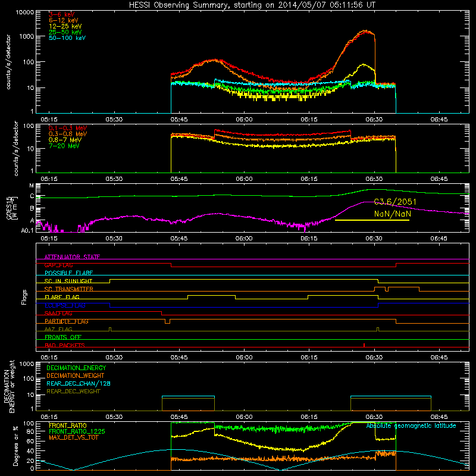Select the ECLIPSE_FLAG label
476x476 pixels.
click(x=65, y=305)
